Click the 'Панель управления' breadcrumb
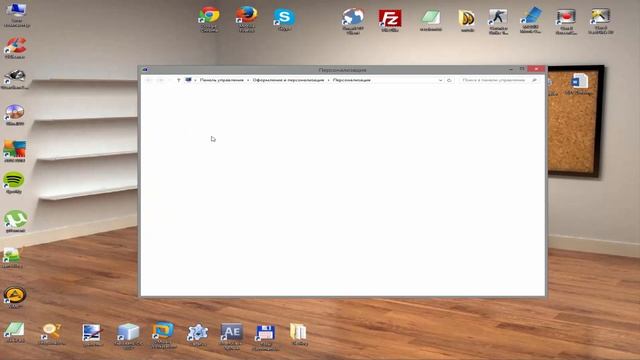 pyautogui.click(x=222, y=80)
